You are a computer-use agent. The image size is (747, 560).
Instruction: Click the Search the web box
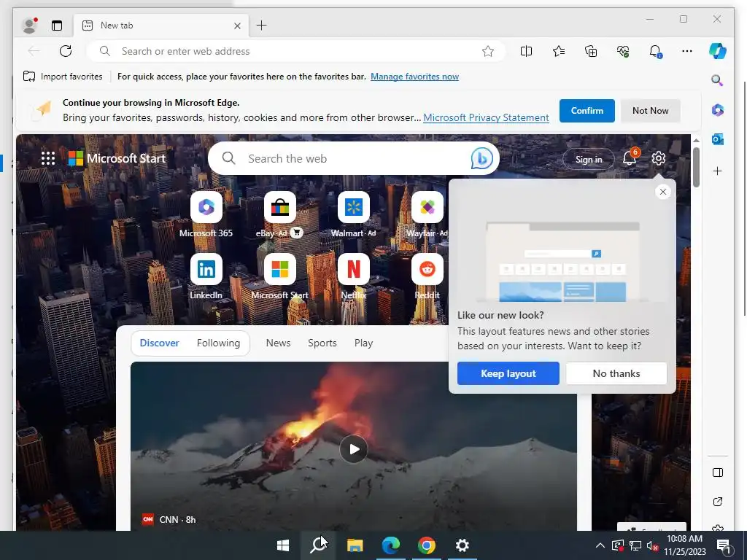[x=354, y=158]
